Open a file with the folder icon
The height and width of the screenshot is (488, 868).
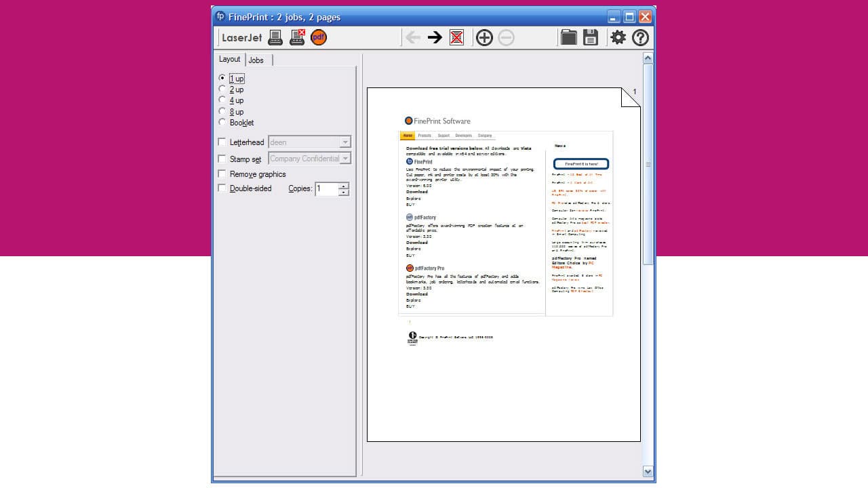[x=569, y=37]
